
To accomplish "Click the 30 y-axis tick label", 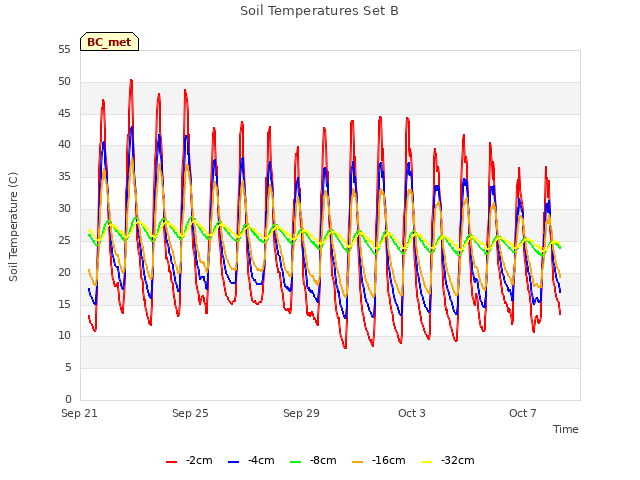I will pyautogui.click(x=64, y=209).
